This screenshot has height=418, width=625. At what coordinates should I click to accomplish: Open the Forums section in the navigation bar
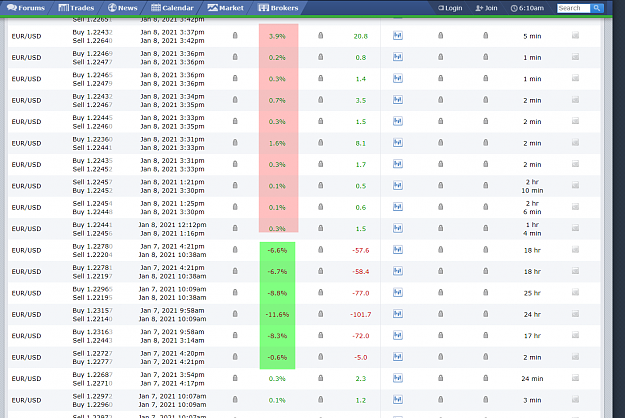coord(26,8)
